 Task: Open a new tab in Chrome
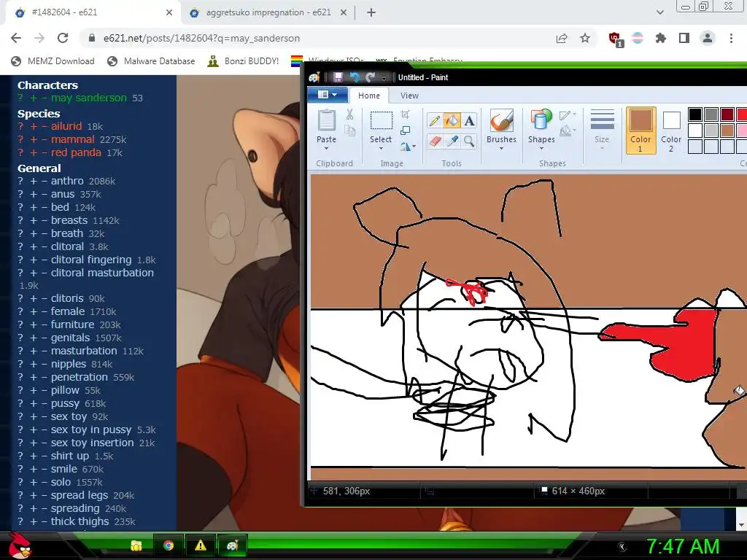coord(371,12)
